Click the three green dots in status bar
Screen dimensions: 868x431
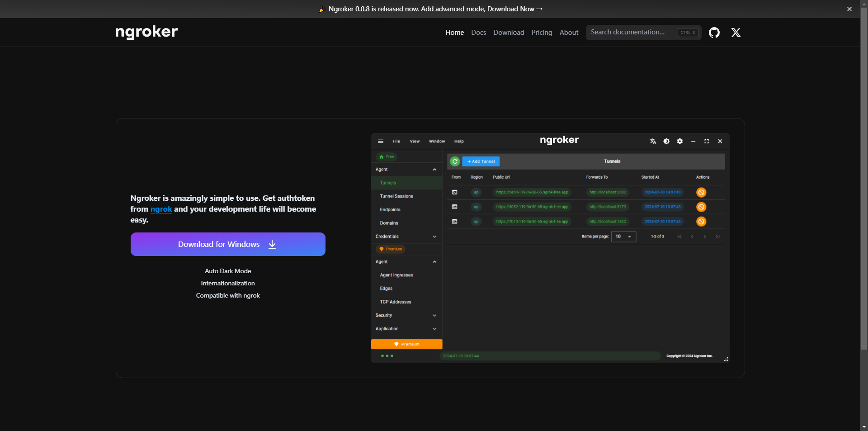click(x=387, y=356)
